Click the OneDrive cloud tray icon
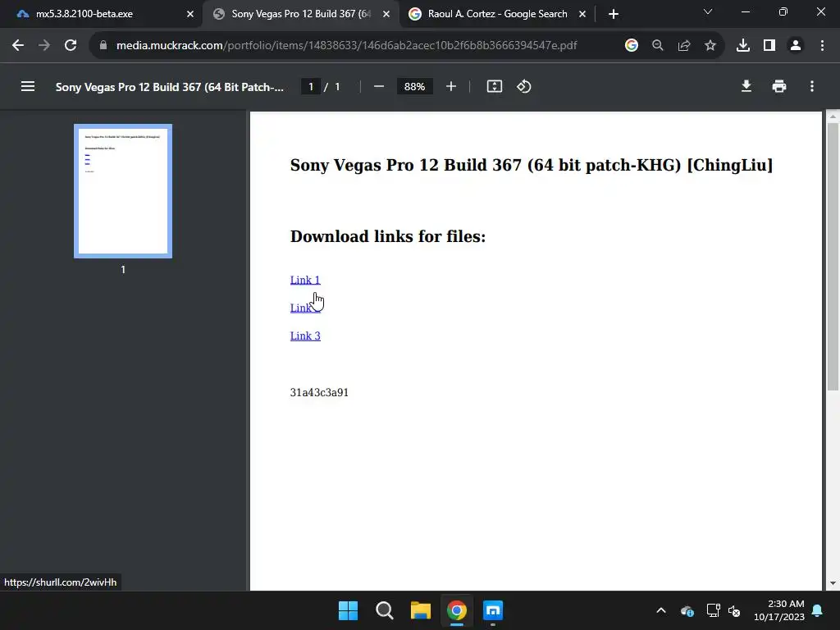The height and width of the screenshot is (630, 840). click(x=687, y=610)
